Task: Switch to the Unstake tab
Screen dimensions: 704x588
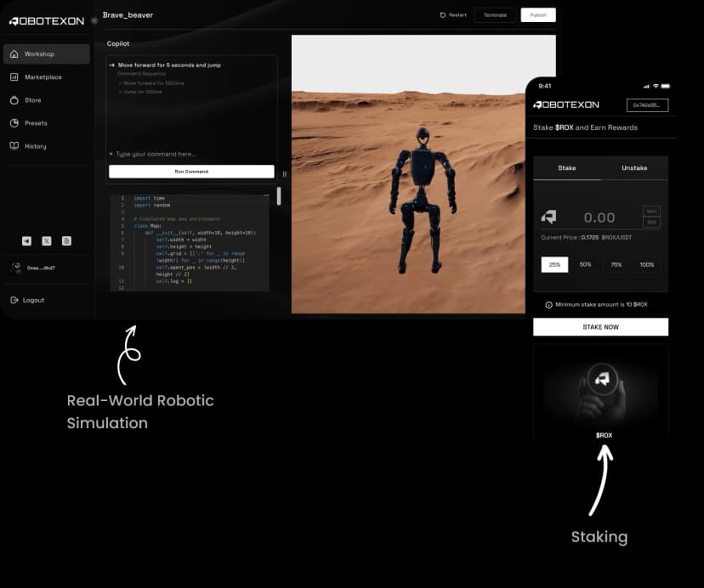Action: [634, 168]
